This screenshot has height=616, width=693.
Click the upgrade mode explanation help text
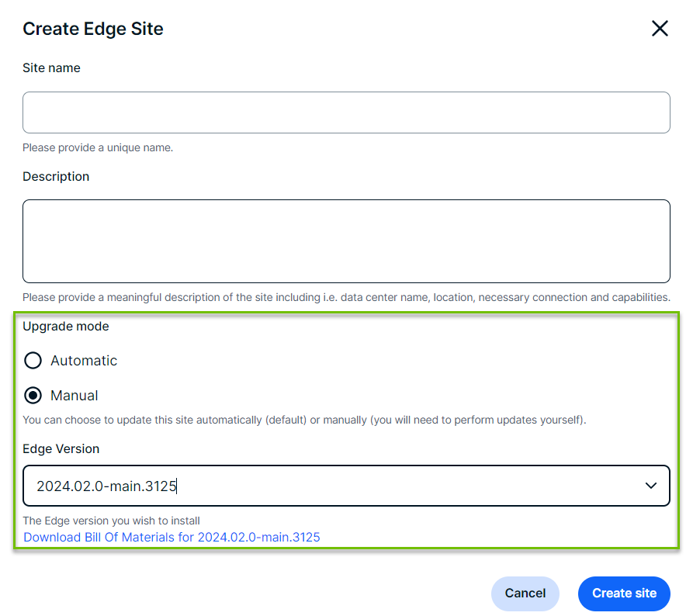(304, 420)
